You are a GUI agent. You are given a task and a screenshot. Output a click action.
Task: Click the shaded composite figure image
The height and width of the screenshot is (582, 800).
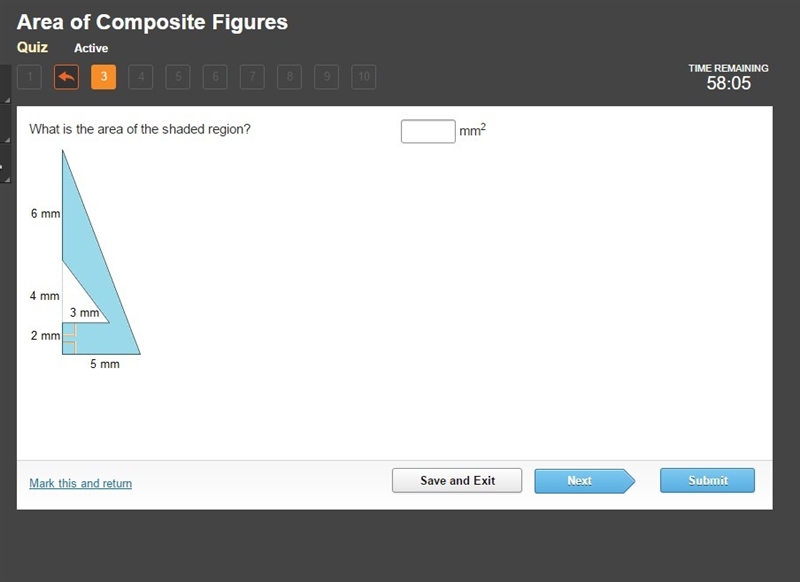(85, 260)
